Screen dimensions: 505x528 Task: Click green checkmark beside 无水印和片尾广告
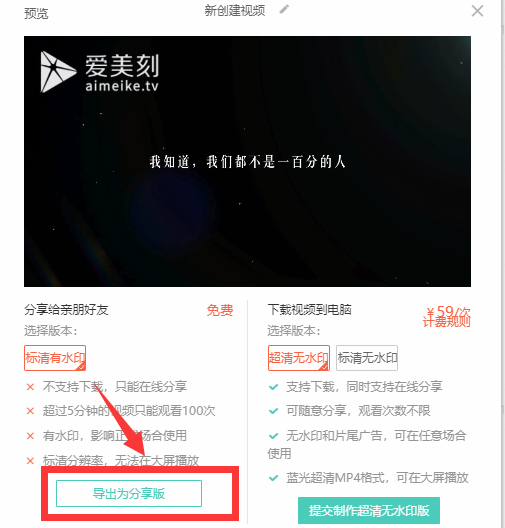(274, 436)
